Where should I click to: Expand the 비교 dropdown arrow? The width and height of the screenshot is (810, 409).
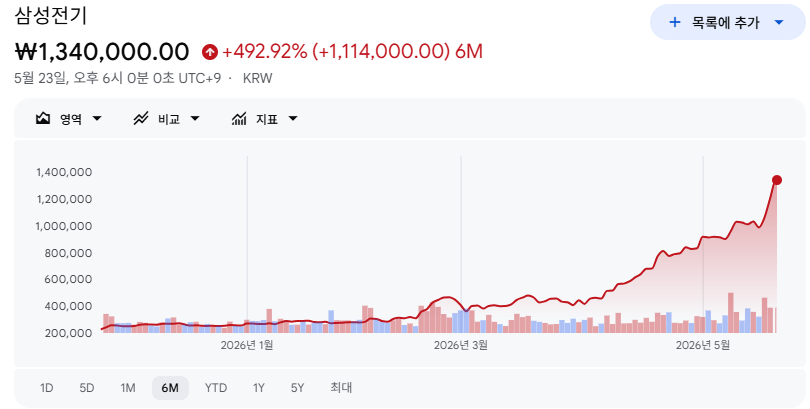point(195,119)
